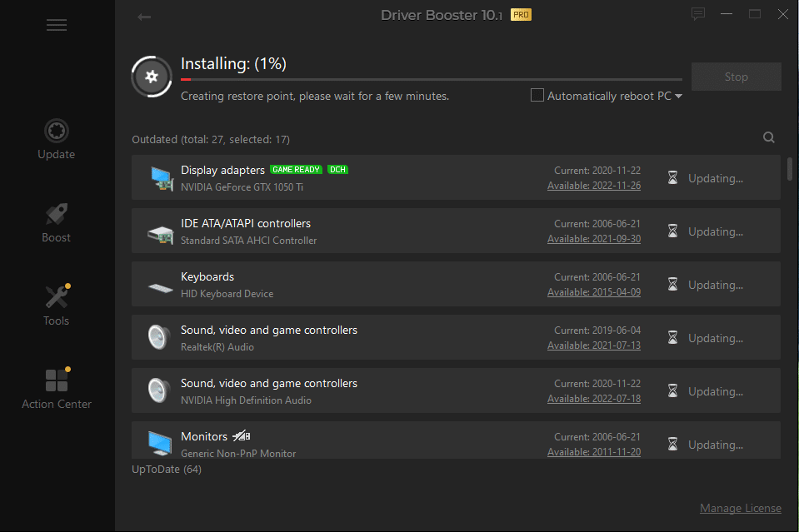The height and width of the screenshot is (532, 799).
Task: Click the PRO badge in title bar
Action: tap(521, 15)
